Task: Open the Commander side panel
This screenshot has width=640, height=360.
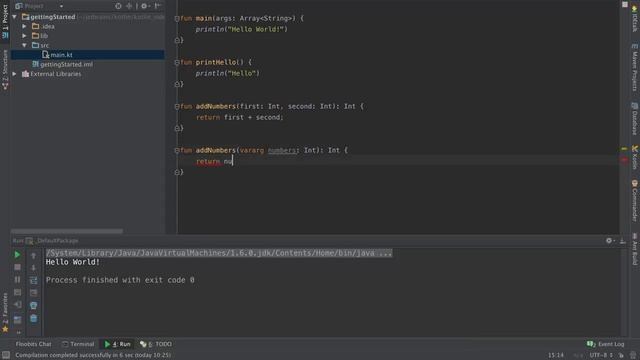Action: click(635, 201)
